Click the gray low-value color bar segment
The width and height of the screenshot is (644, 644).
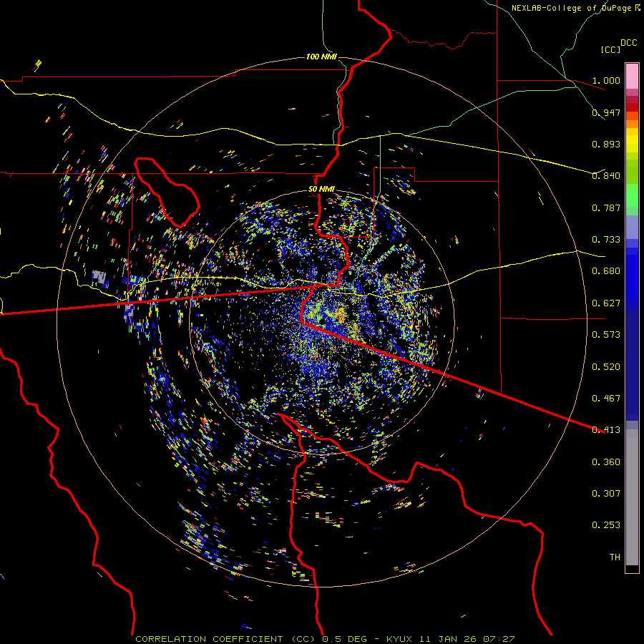click(632, 497)
